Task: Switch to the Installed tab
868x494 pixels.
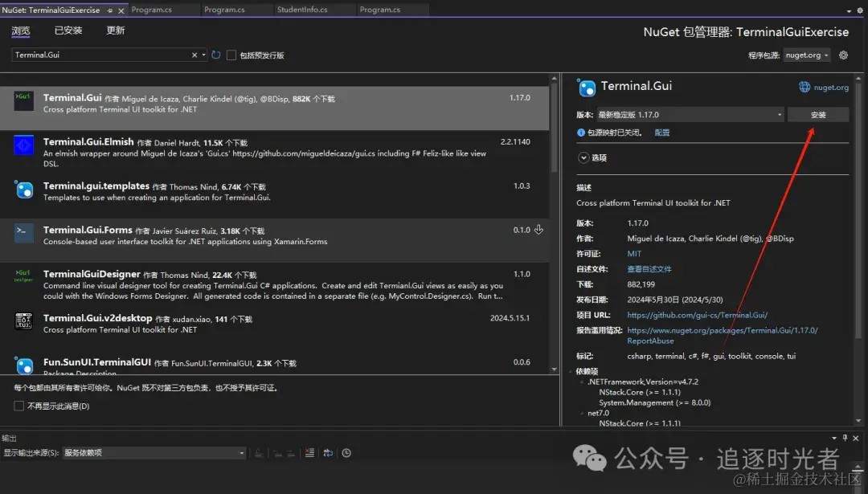Action: (x=68, y=31)
